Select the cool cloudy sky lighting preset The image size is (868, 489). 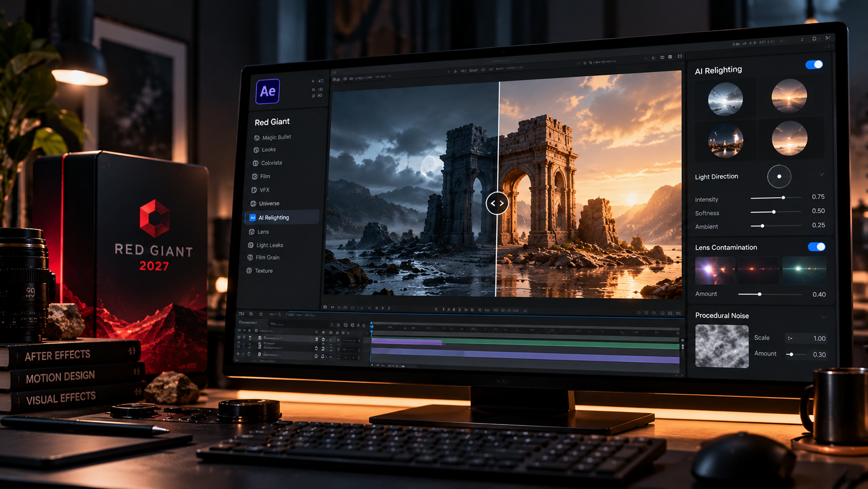point(725,99)
